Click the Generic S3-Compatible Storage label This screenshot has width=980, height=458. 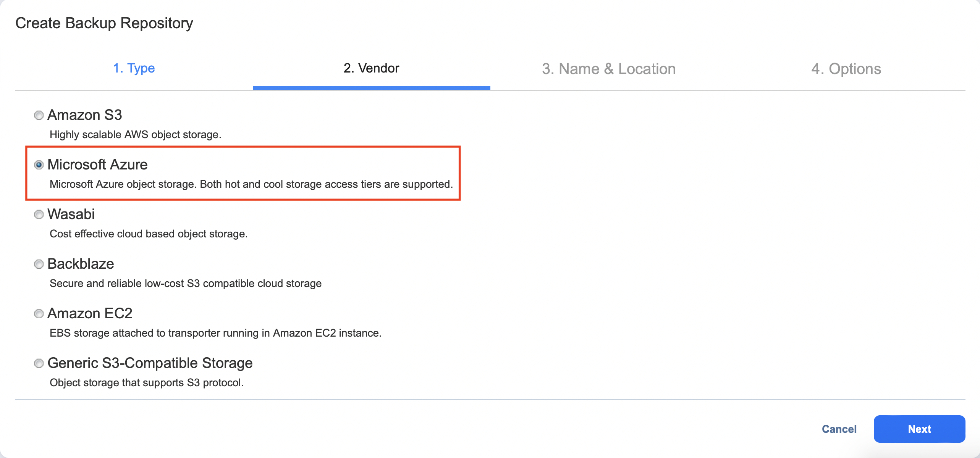pyautogui.click(x=150, y=363)
